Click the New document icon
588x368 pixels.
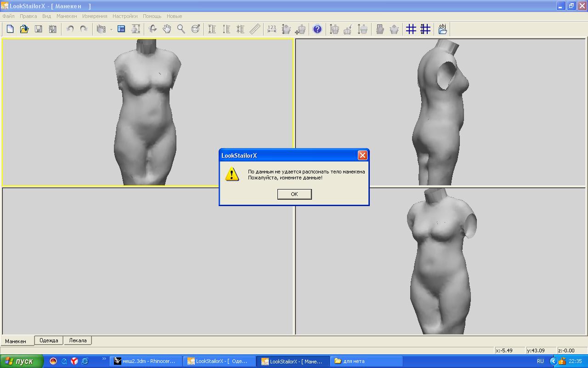(10, 29)
